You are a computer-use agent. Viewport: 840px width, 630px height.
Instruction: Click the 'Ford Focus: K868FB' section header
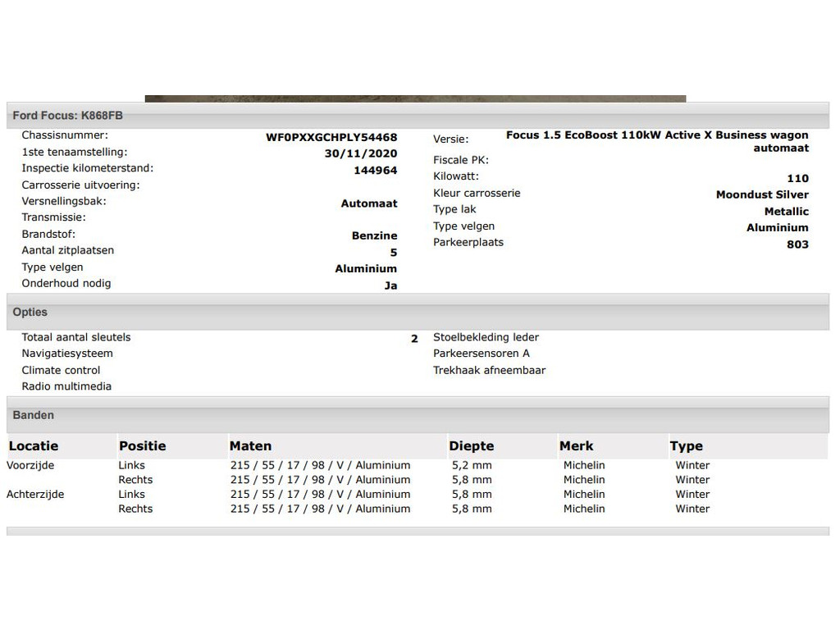[x=418, y=115]
